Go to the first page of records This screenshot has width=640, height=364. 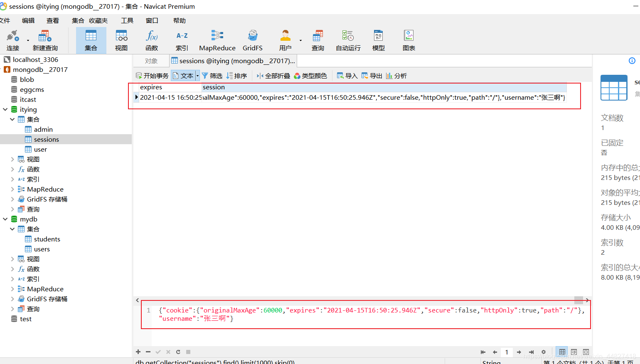pyautogui.click(x=483, y=352)
